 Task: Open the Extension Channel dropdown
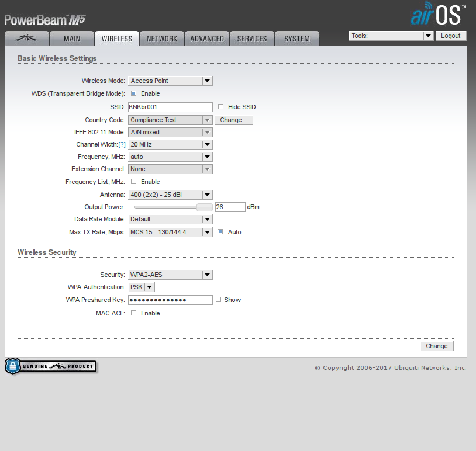(170, 169)
